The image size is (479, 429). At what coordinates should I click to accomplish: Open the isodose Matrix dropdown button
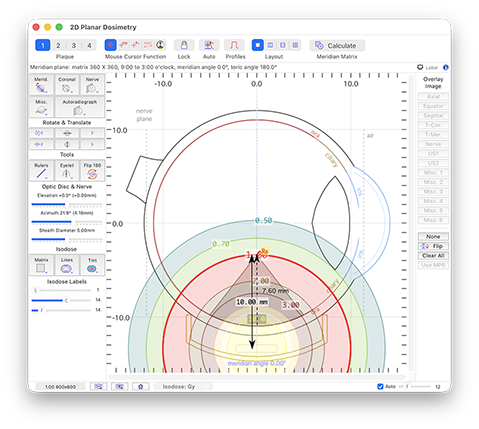[41, 265]
